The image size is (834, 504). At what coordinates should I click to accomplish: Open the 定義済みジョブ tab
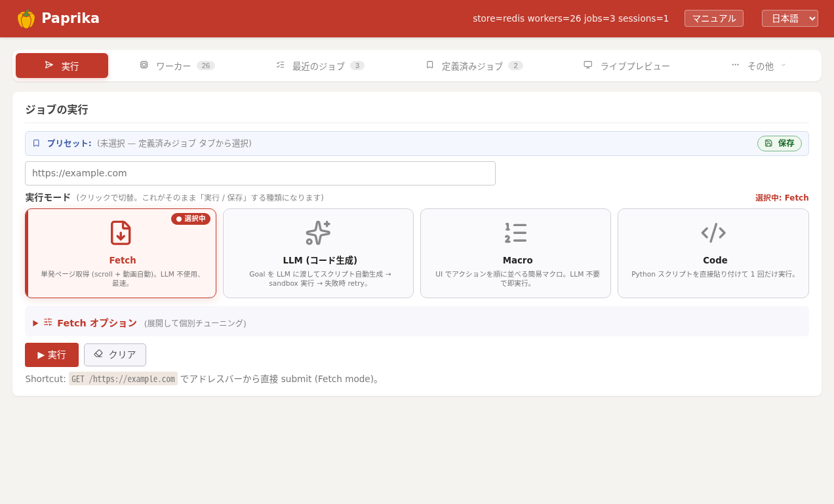point(474,66)
